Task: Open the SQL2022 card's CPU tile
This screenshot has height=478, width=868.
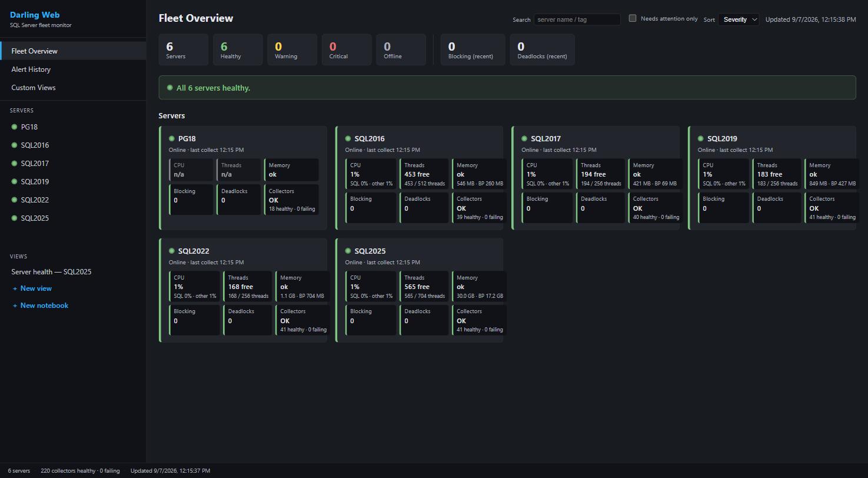Action: 194,287
